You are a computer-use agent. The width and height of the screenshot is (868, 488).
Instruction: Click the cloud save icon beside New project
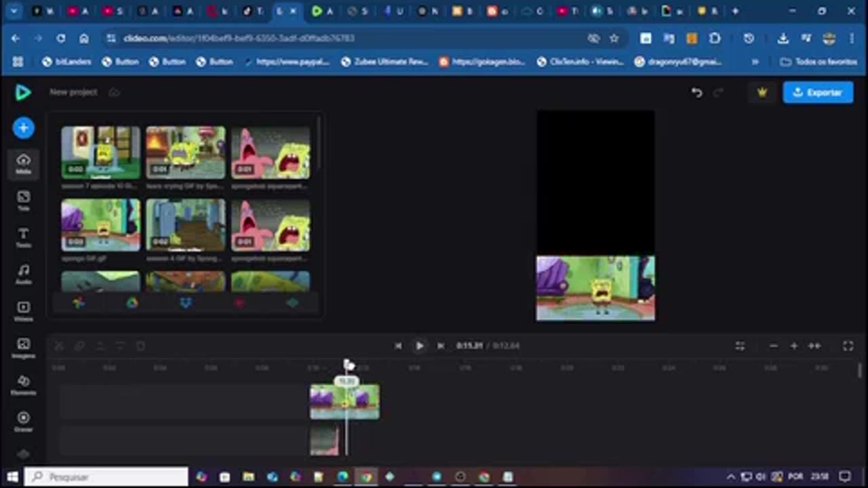coord(114,92)
